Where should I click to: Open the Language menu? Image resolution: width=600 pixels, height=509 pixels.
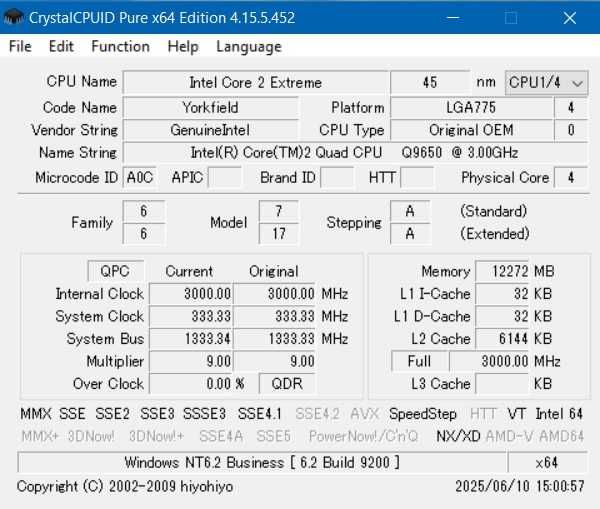click(249, 46)
